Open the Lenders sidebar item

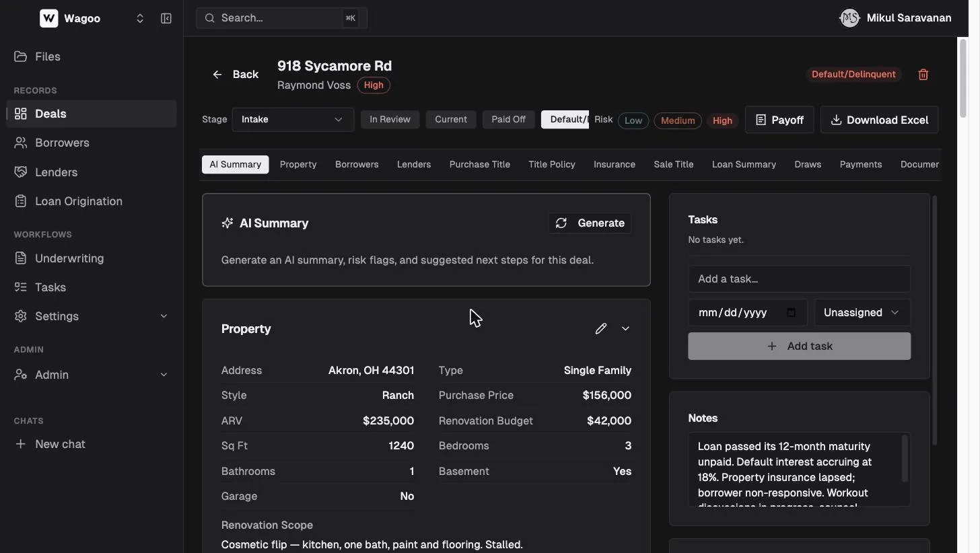coord(92,172)
